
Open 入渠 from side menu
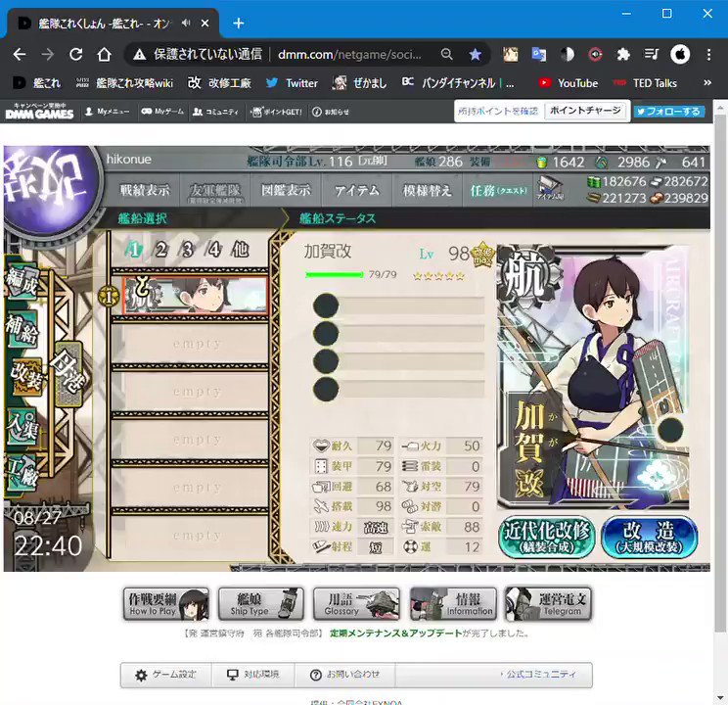pyautogui.click(x=22, y=427)
